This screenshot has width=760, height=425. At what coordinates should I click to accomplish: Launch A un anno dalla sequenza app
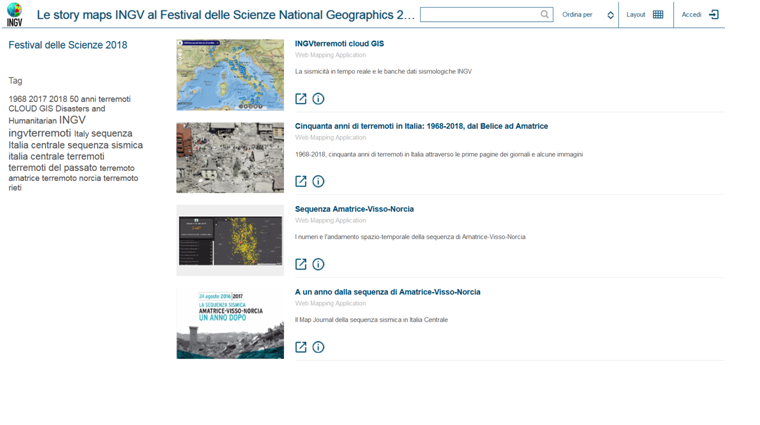pyautogui.click(x=301, y=347)
